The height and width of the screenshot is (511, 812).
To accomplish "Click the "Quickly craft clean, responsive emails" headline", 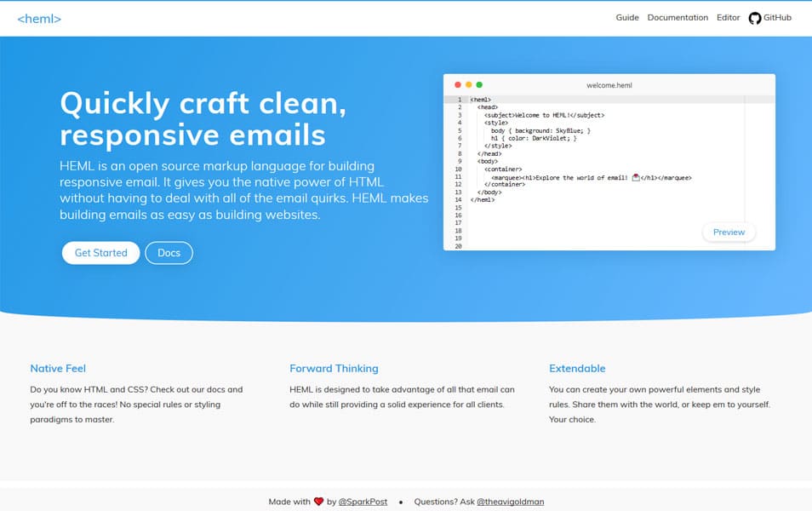I will (203, 118).
